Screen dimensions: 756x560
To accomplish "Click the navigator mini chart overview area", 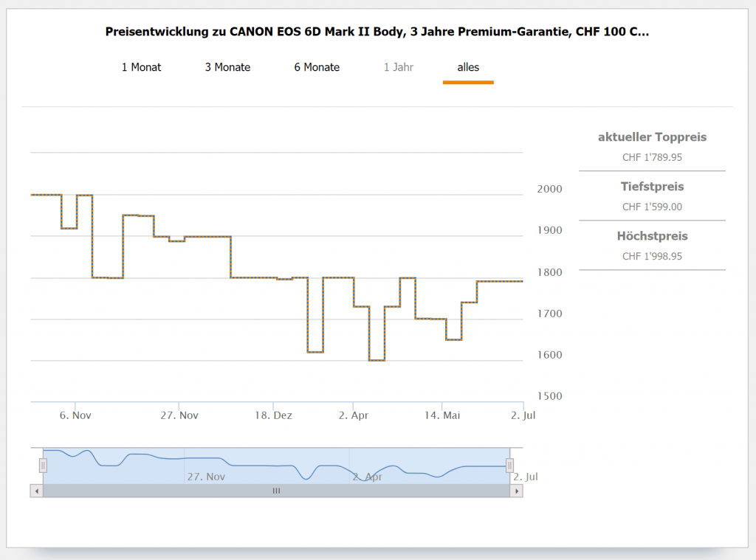I will coord(276,466).
